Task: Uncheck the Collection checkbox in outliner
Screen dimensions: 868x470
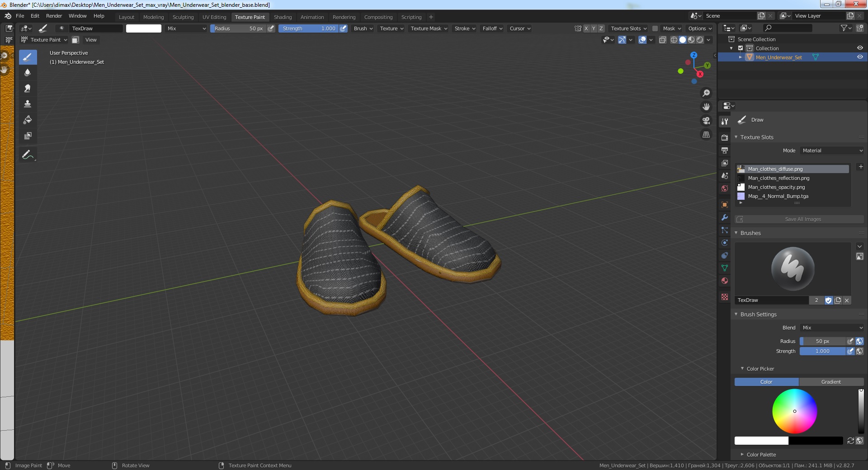Action: tap(741, 48)
